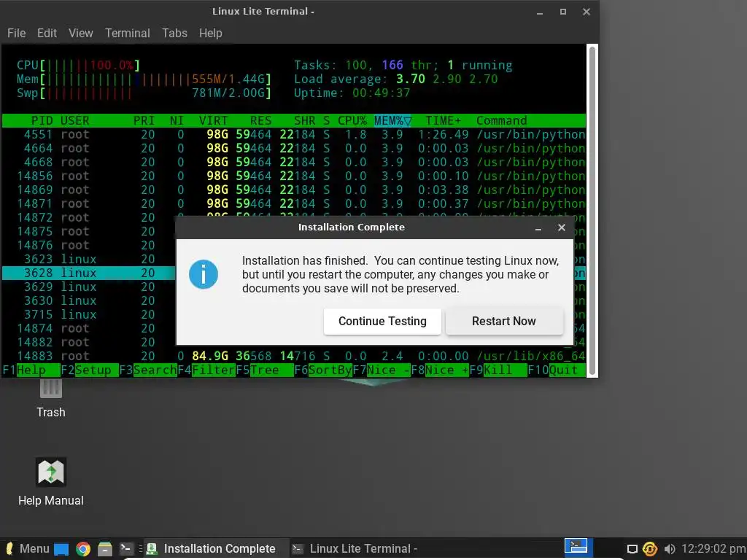Click F4 Filter in htop footer
This screenshot has width=747, height=560.
point(206,370)
